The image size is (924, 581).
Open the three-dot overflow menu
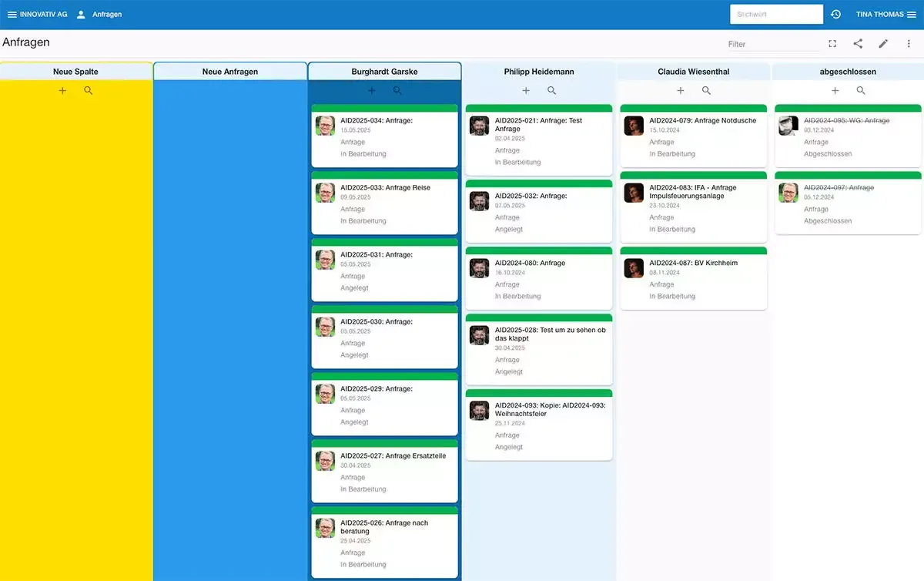click(910, 44)
